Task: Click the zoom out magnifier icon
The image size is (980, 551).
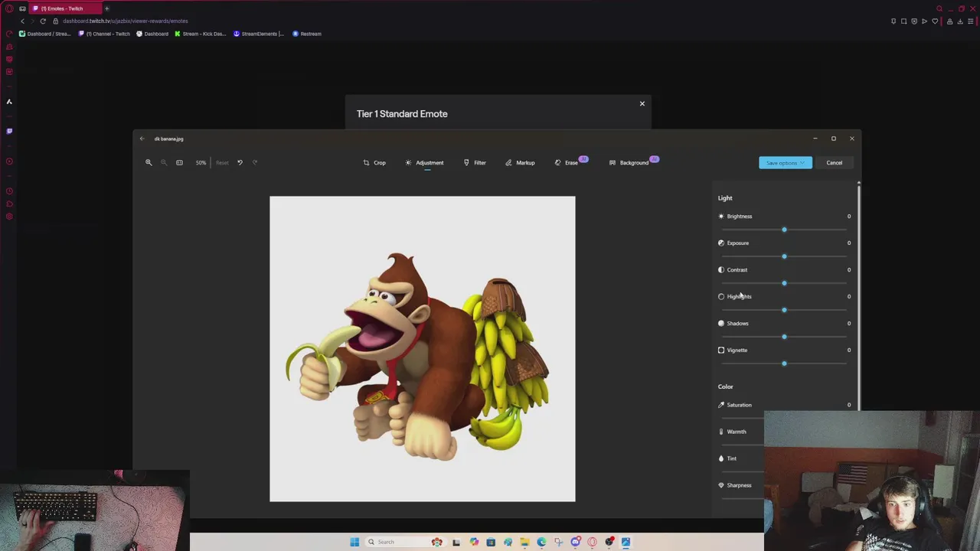Action: (x=163, y=162)
